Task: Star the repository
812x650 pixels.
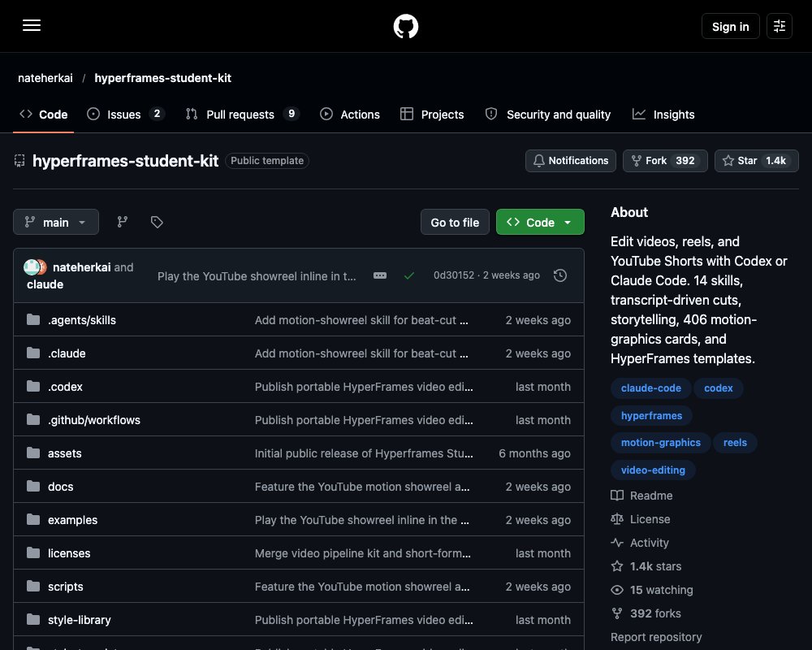Action: [756, 161]
